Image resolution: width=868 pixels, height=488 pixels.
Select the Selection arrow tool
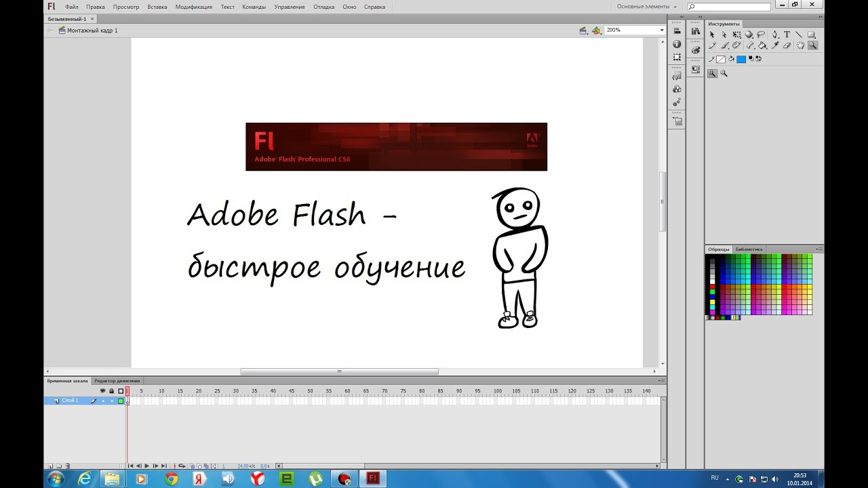click(712, 35)
